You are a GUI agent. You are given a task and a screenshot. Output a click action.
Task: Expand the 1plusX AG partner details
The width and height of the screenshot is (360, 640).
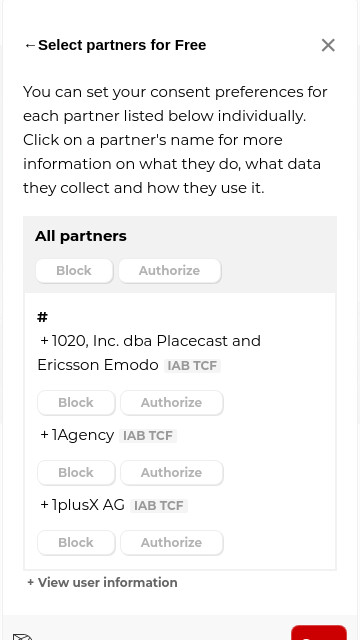tap(82, 505)
